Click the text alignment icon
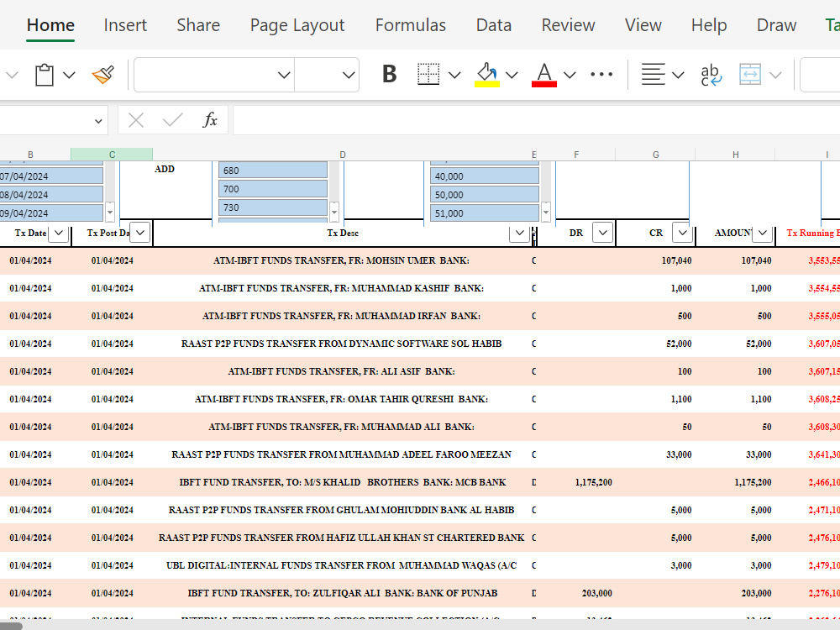840x630 pixels. tap(653, 75)
